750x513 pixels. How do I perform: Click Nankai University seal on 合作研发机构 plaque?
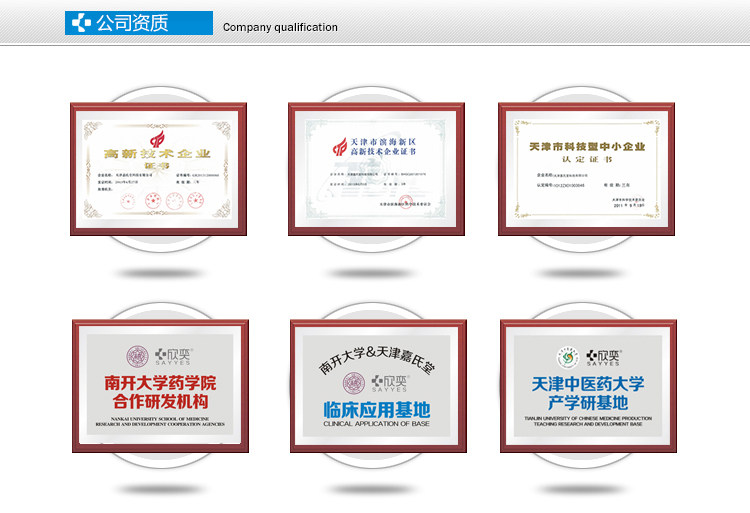(138, 357)
